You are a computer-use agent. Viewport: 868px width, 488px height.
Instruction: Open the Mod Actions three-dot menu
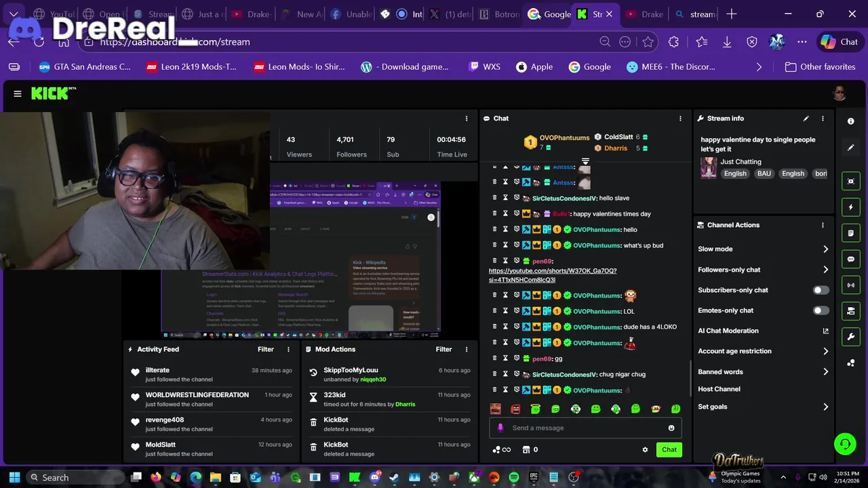coord(467,350)
